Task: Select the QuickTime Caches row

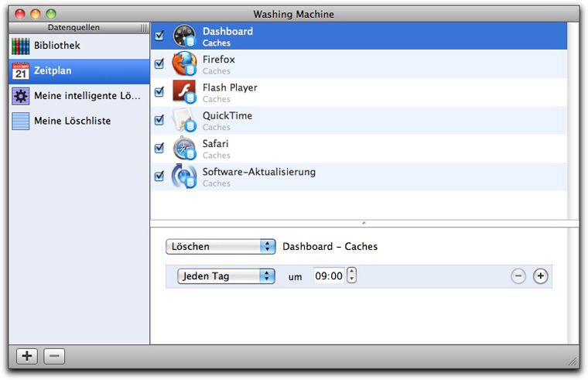Action: click(359, 121)
